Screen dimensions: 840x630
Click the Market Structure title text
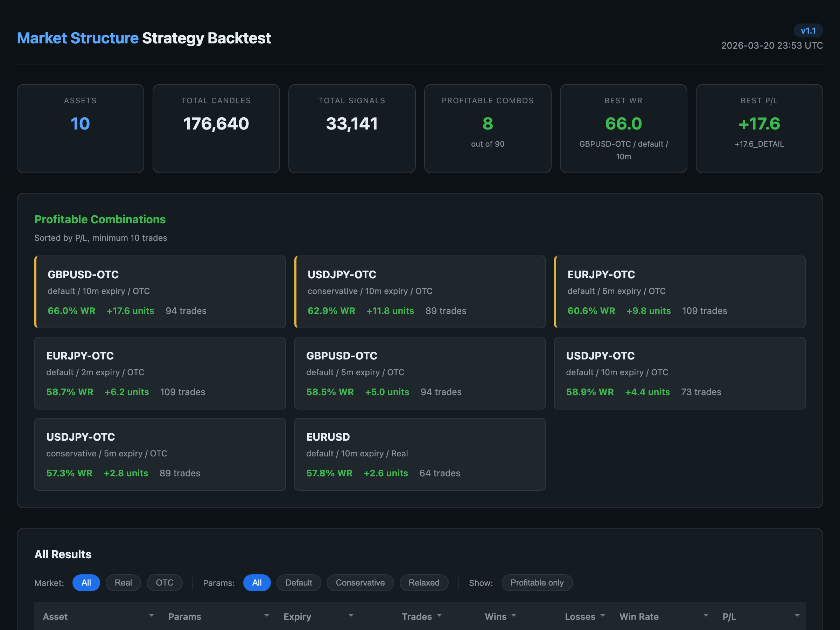coord(78,38)
